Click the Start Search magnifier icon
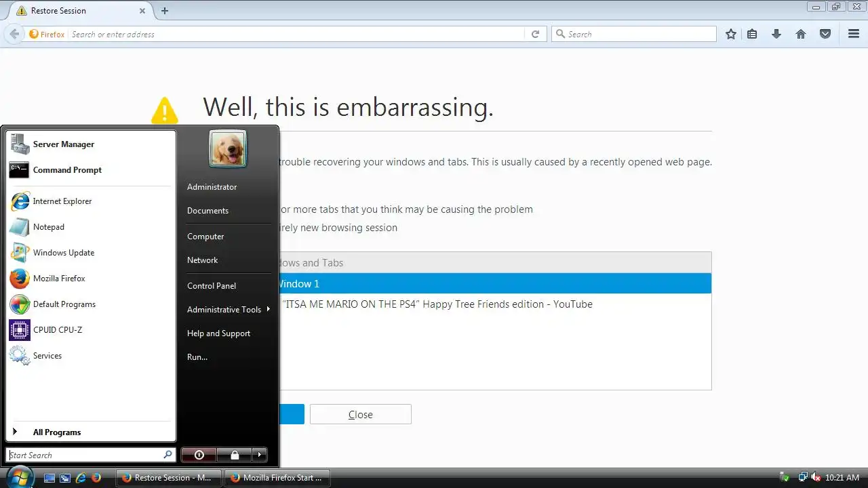The width and height of the screenshot is (868, 488). click(x=167, y=455)
